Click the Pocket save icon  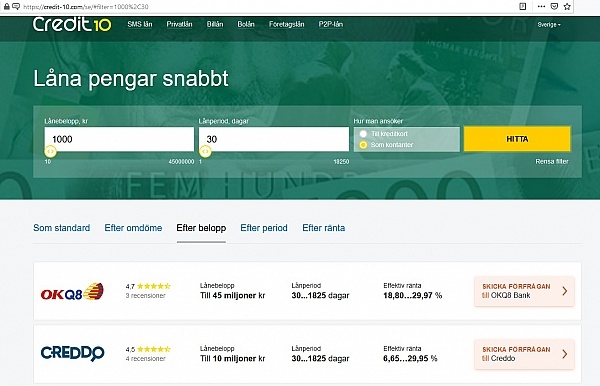click(554, 6)
